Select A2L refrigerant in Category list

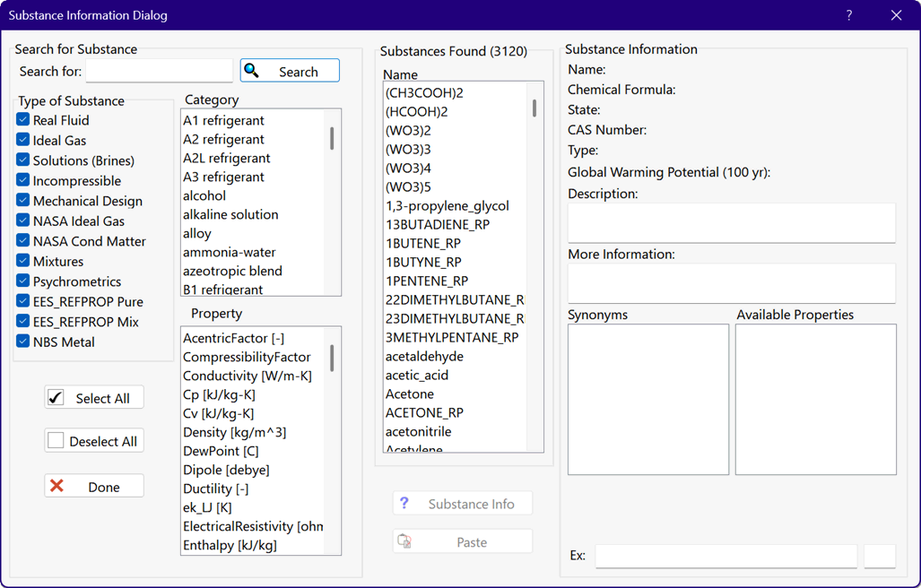(226, 158)
